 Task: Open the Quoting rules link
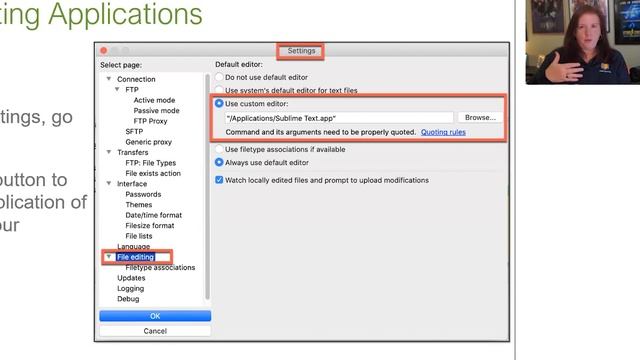click(443, 132)
